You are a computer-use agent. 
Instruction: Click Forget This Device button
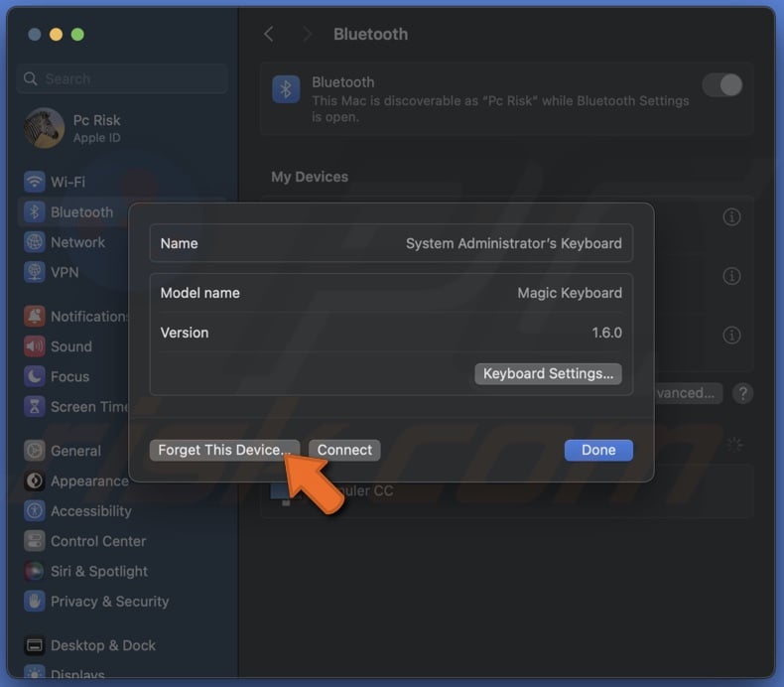coord(224,450)
